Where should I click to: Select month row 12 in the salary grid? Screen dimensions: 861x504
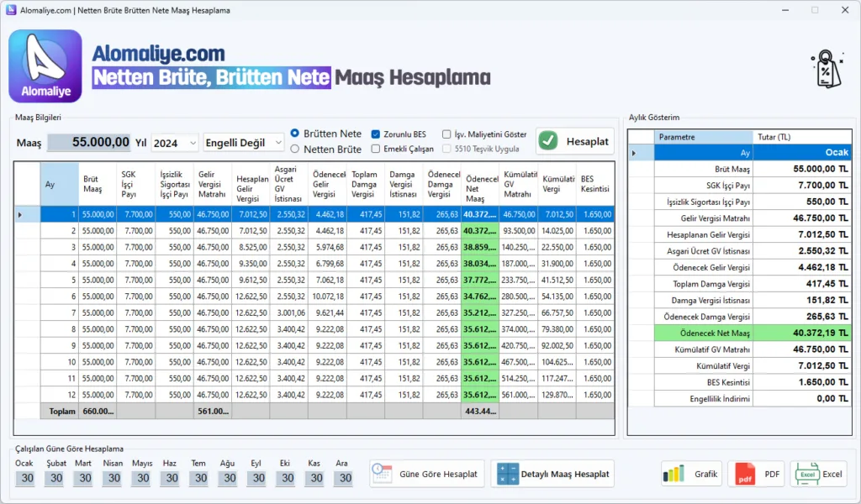pos(314,395)
